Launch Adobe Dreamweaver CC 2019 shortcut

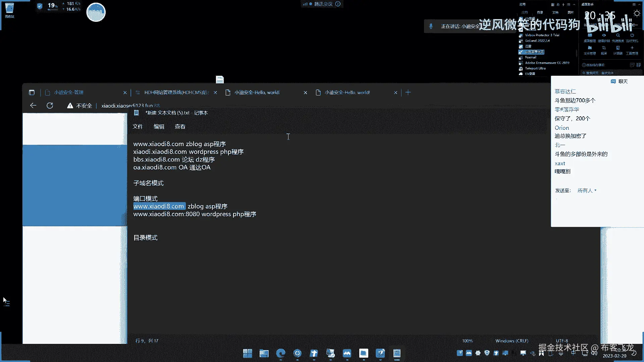547,63
